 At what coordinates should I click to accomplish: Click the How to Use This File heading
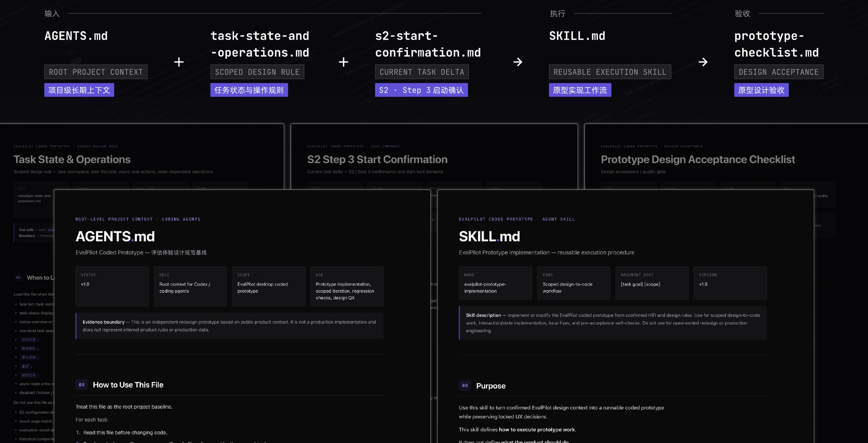(x=128, y=385)
